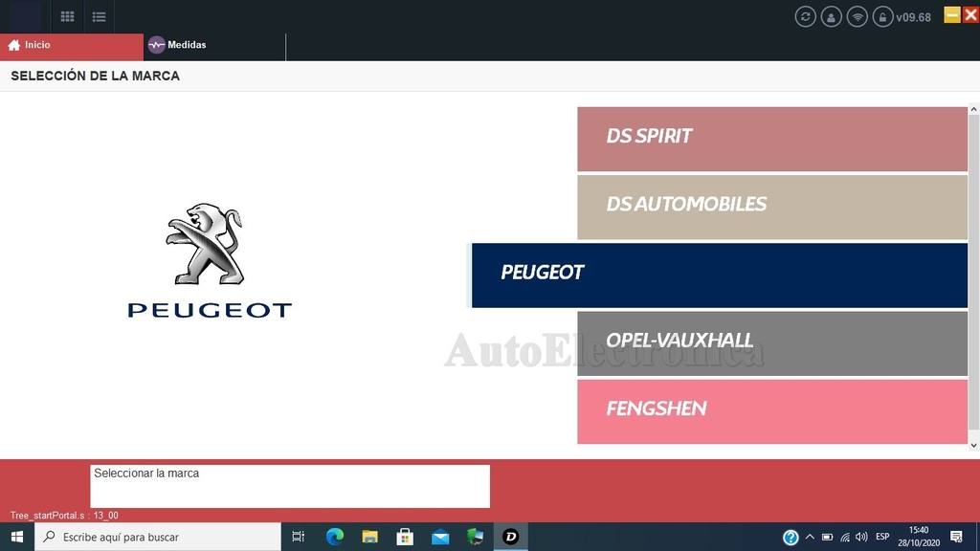Click the battery tray icon
The height and width of the screenshot is (551, 980).
tap(827, 537)
